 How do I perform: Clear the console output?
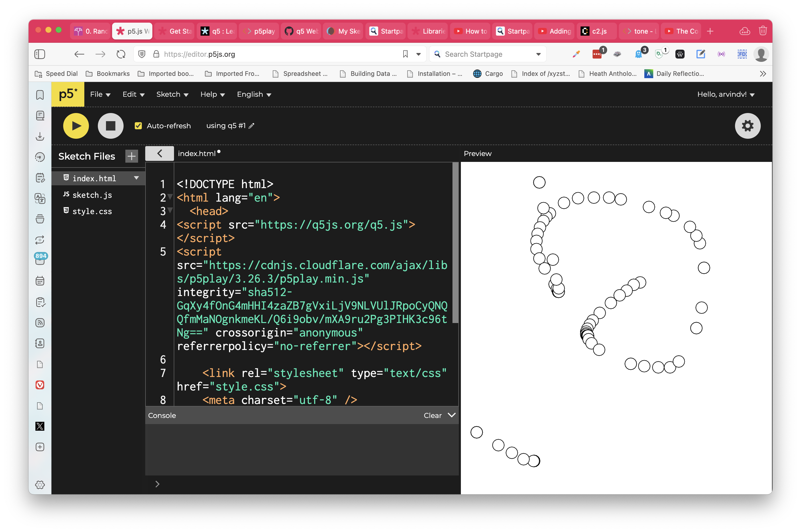point(432,415)
